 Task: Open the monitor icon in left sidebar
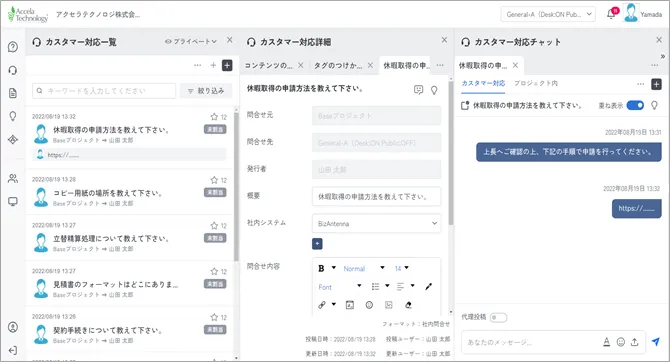point(13,201)
